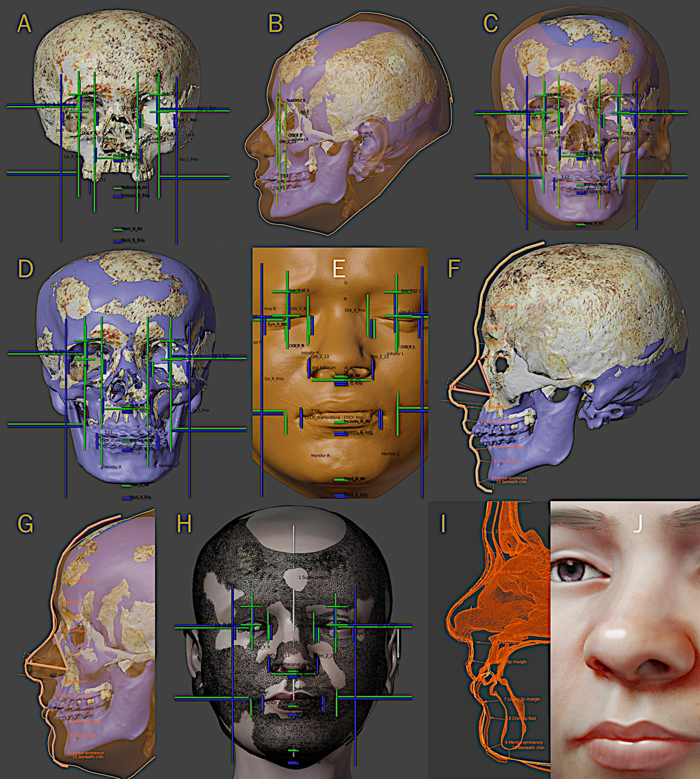
Task: Click the panel letter D label
Action: [x=25, y=268]
